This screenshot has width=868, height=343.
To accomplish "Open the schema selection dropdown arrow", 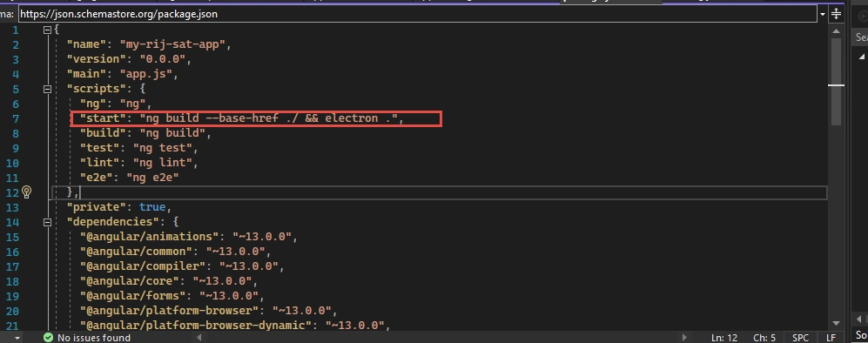I will pyautogui.click(x=823, y=14).
